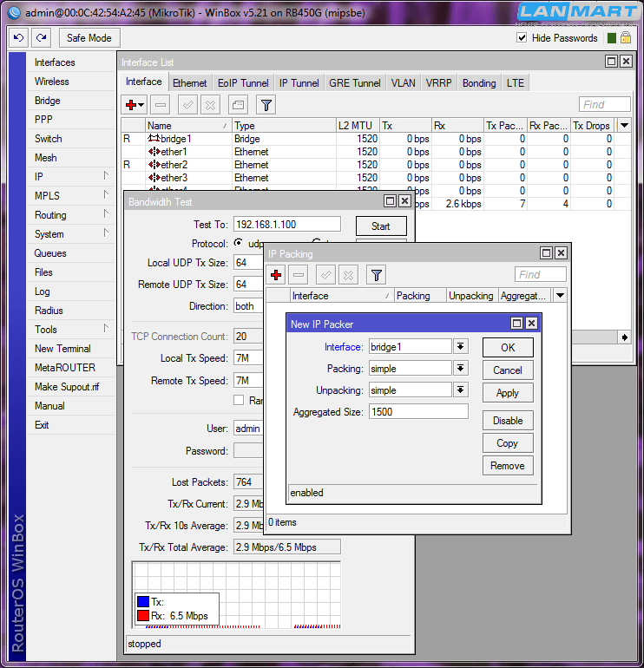The height and width of the screenshot is (668, 644).
Task: Click the enable checkmark icon in IP Packing
Action: click(x=325, y=275)
